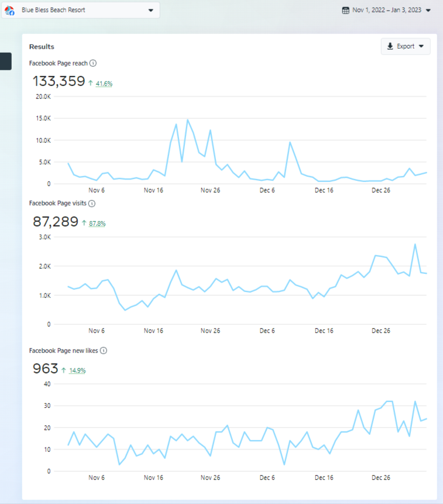The height and width of the screenshot is (504, 443).
Task: Click the 963 new likes total
Action: pos(46,369)
